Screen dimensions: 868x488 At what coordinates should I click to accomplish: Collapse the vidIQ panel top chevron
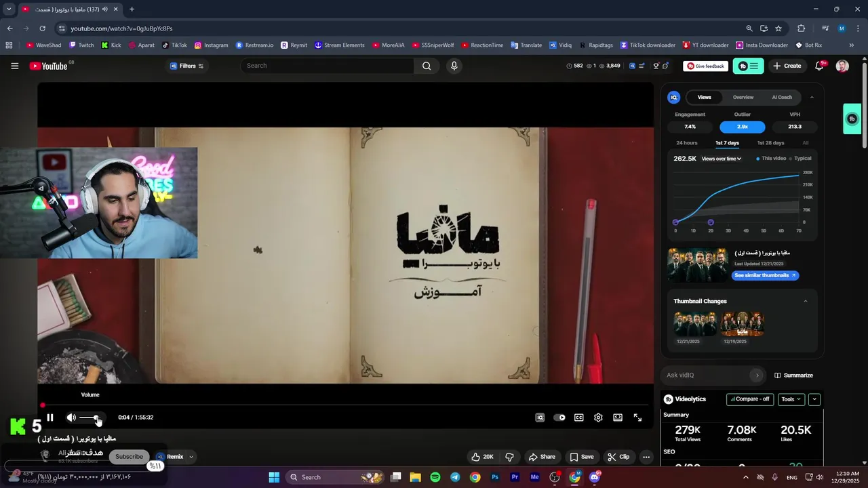tap(812, 97)
